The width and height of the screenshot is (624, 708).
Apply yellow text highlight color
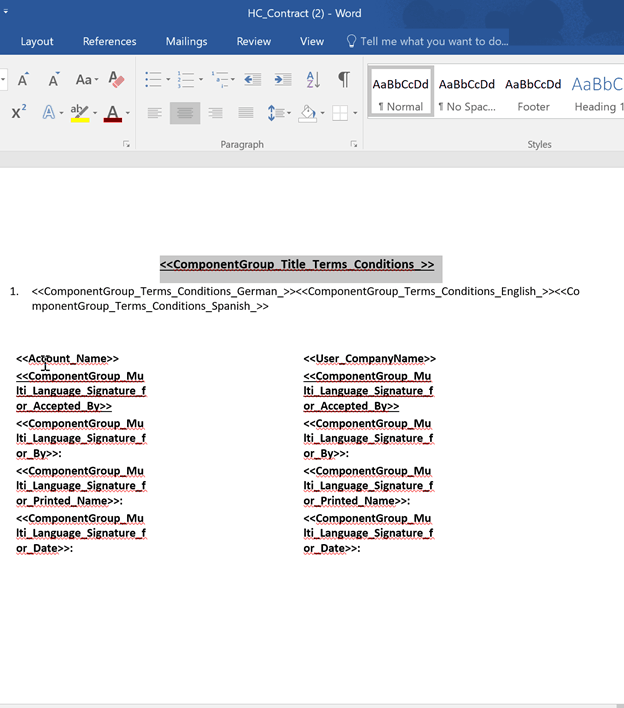pyautogui.click(x=79, y=112)
